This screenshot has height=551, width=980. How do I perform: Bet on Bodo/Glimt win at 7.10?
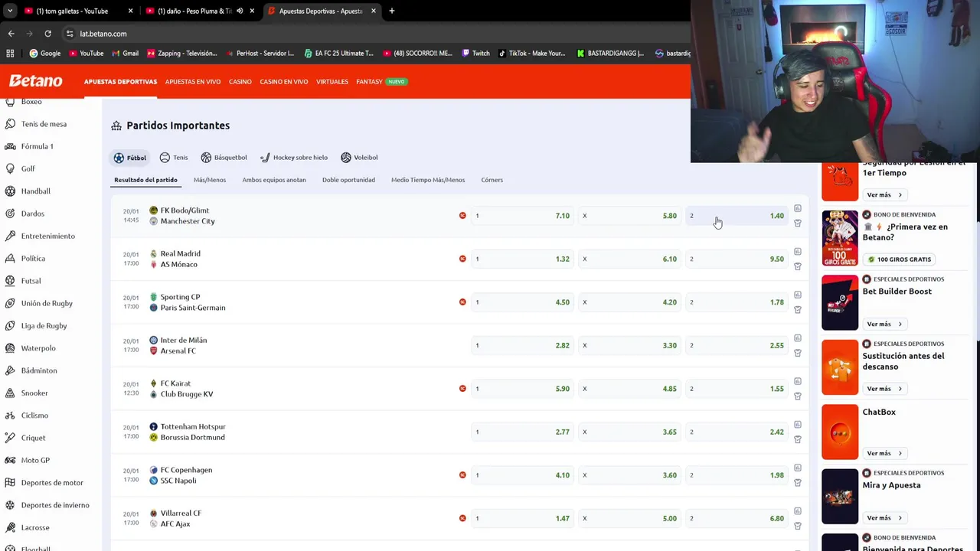coord(522,216)
